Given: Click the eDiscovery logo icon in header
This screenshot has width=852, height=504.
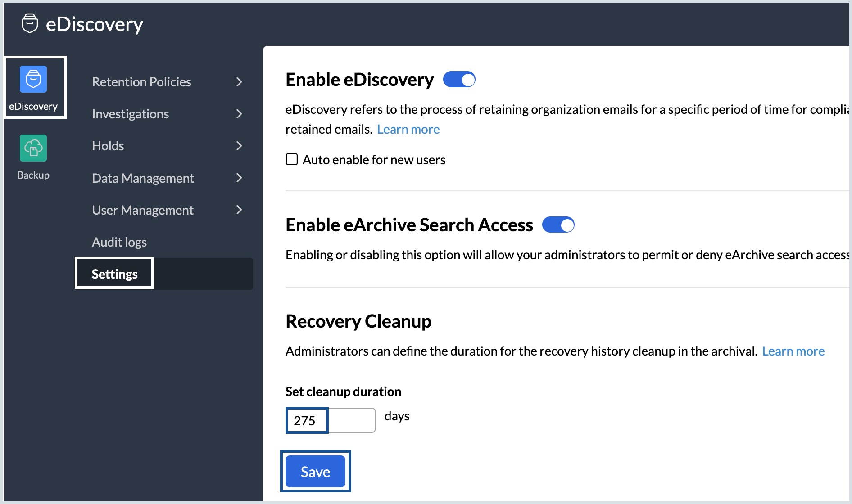Looking at the screenshot, I should [x=30, y=23].
